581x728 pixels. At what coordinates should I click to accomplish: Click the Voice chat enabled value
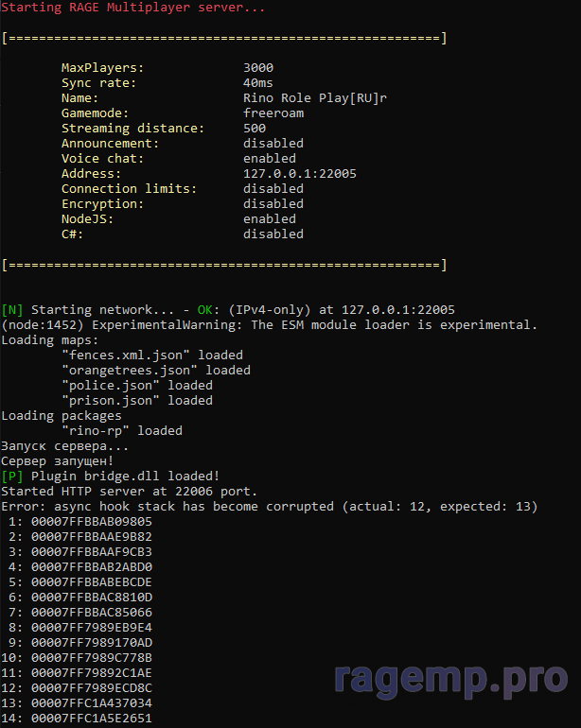click(270, 159)
